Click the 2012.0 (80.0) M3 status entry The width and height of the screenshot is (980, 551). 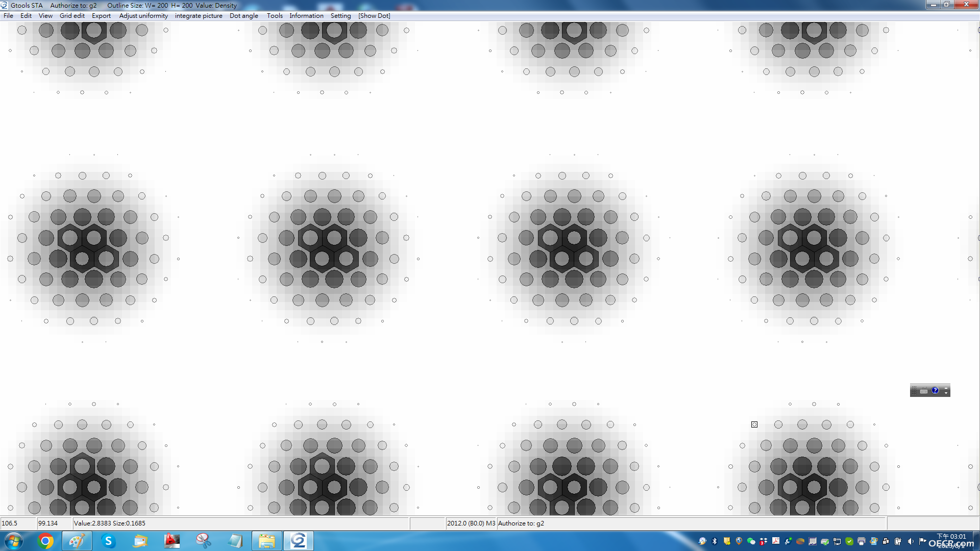point(471,523)
